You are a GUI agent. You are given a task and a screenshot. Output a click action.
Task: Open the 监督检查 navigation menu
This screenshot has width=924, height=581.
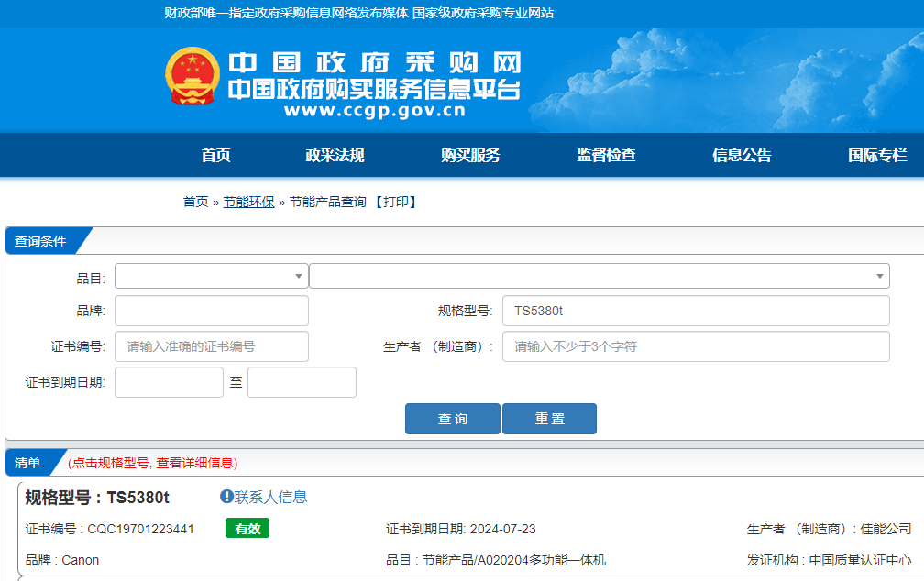607,155
